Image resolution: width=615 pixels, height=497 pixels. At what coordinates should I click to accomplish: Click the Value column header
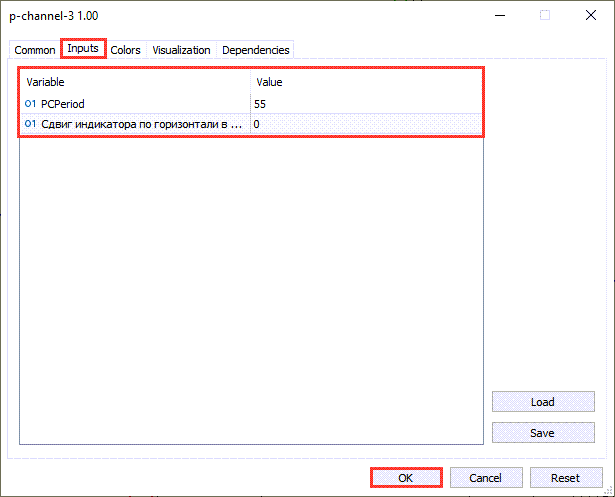(x=366, y=82)
